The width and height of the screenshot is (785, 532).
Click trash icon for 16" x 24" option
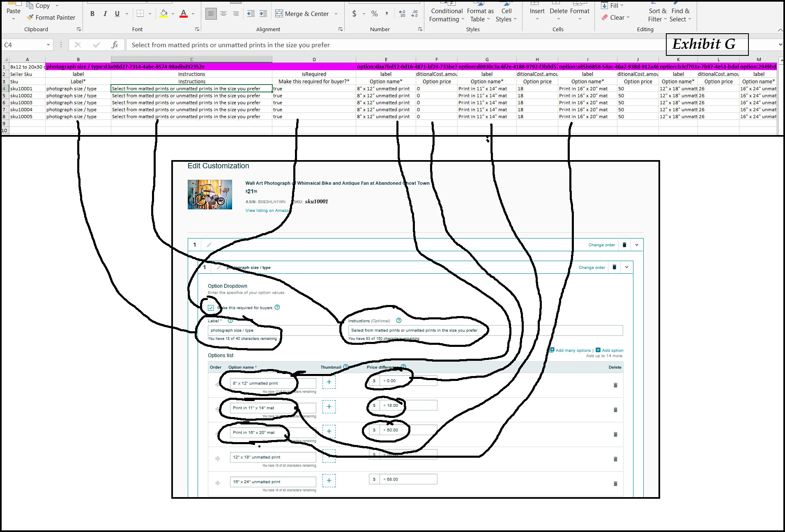(x=615, y=484)
